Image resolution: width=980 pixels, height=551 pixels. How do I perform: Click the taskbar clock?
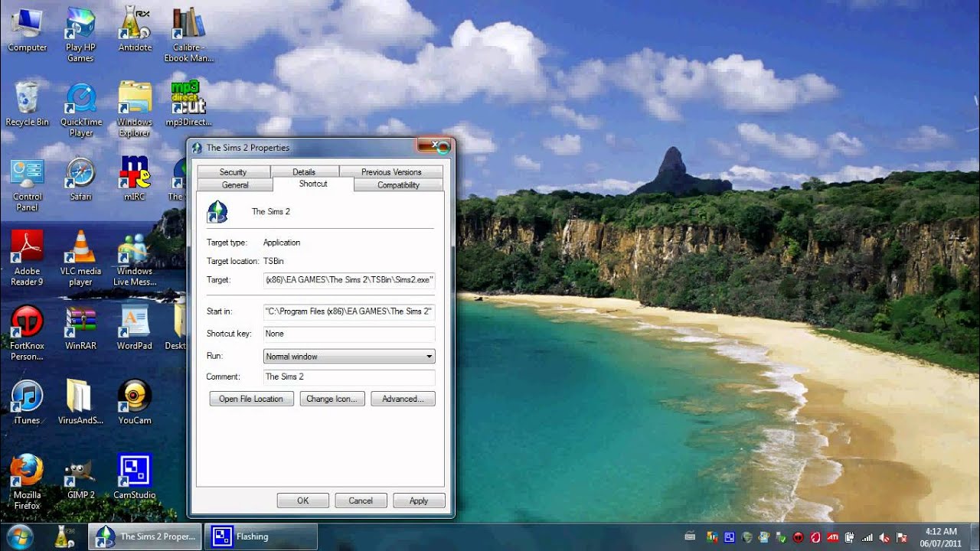coord(941,536)
